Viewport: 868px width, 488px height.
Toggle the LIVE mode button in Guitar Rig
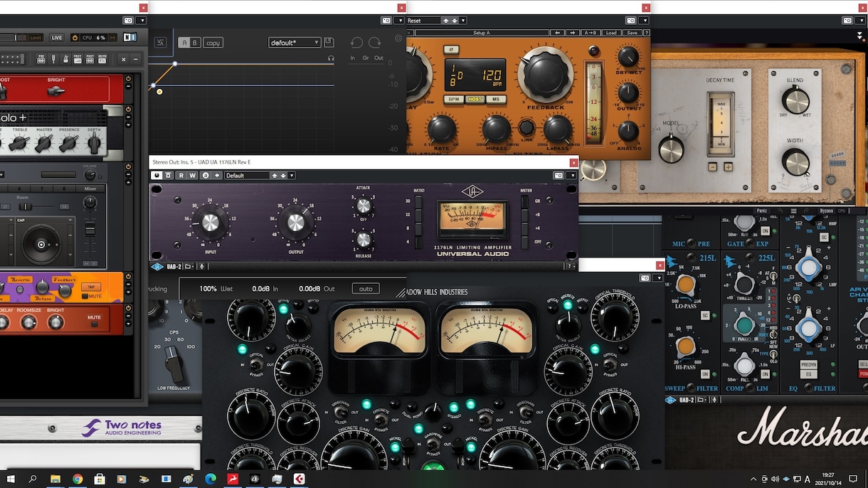pyautogui.click(x=57, y=38)
